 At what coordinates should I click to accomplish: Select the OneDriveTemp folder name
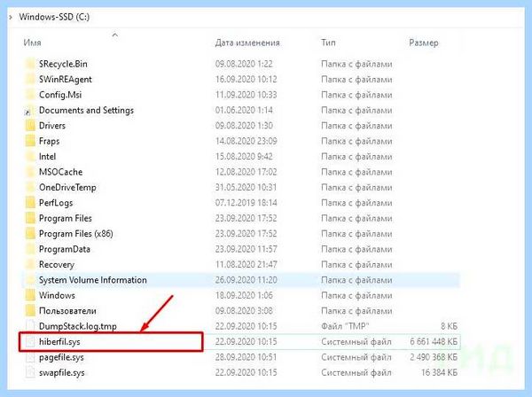[67, 188]
